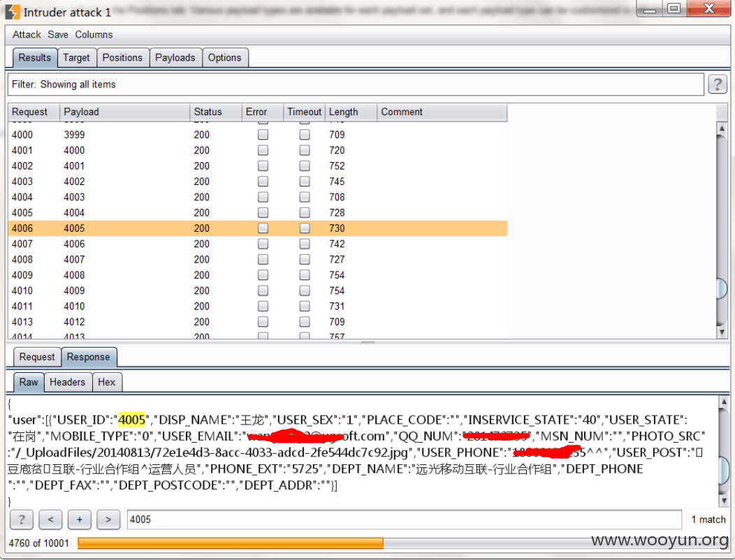This screenshot has width=735, height=560.
Task: Click the plus search options button
Action: [80, 520]
